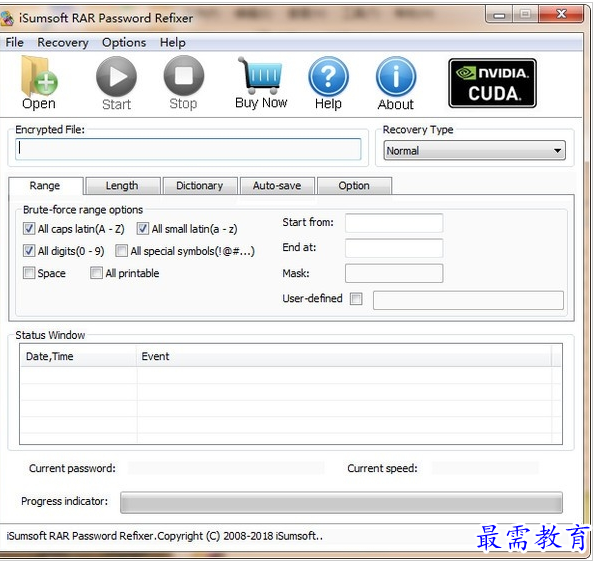Click the Date,Time column header
The width and height of the screenshot is (598, 569).
(x=79, y=356)
